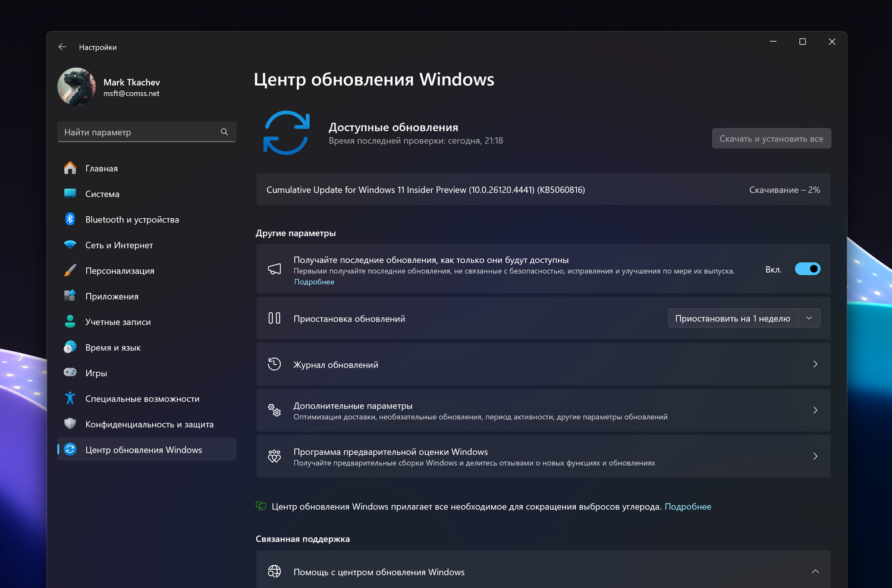Click the Дополнительные параметры title text
The height and width of the screenshot is (588, 892).
[353, 405]
